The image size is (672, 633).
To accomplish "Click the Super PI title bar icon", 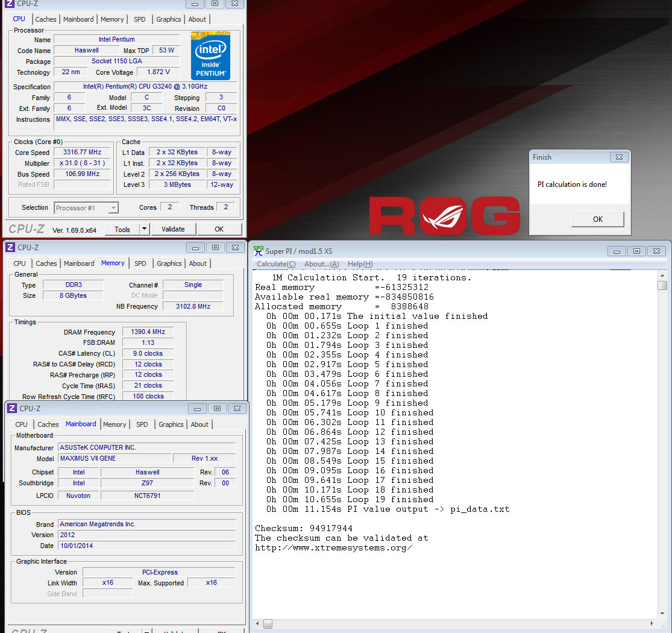I will click(259, 251).
